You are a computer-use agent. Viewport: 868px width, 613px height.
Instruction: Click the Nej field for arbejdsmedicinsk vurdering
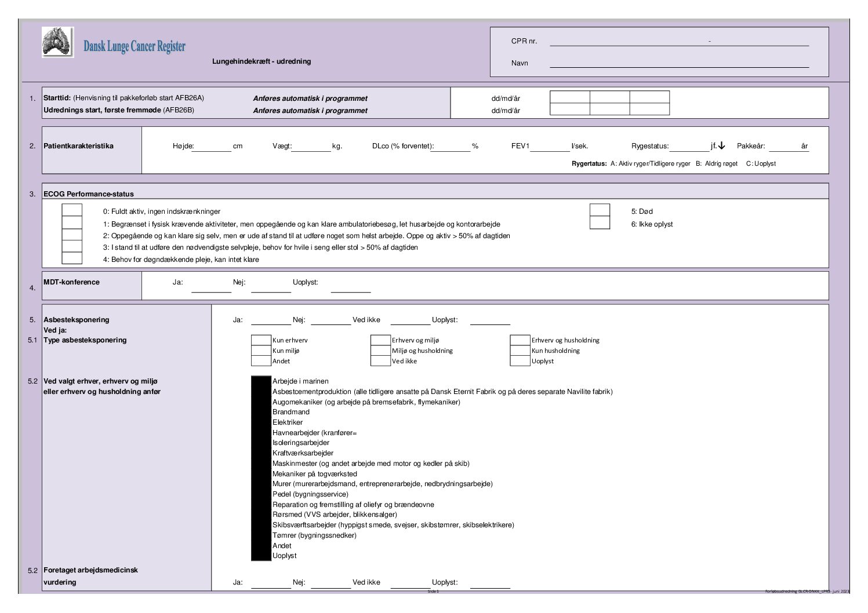point(331,582)
